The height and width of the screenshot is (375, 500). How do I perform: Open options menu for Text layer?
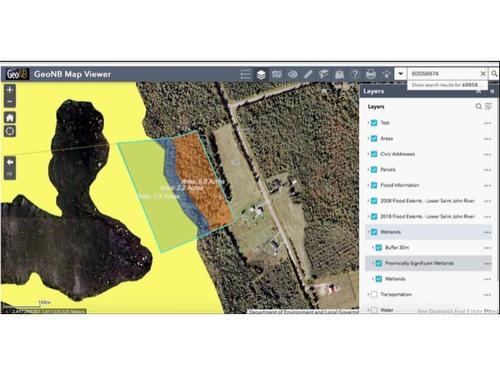[487, 123]
